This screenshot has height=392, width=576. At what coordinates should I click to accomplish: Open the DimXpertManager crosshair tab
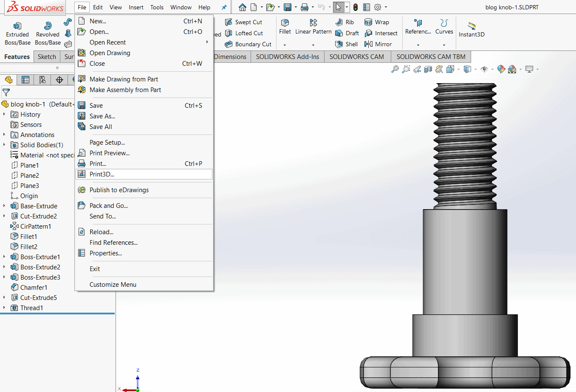(59, 80)
